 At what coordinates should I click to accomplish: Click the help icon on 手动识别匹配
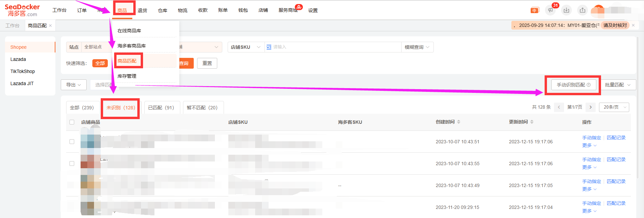[x=589, y=85]
